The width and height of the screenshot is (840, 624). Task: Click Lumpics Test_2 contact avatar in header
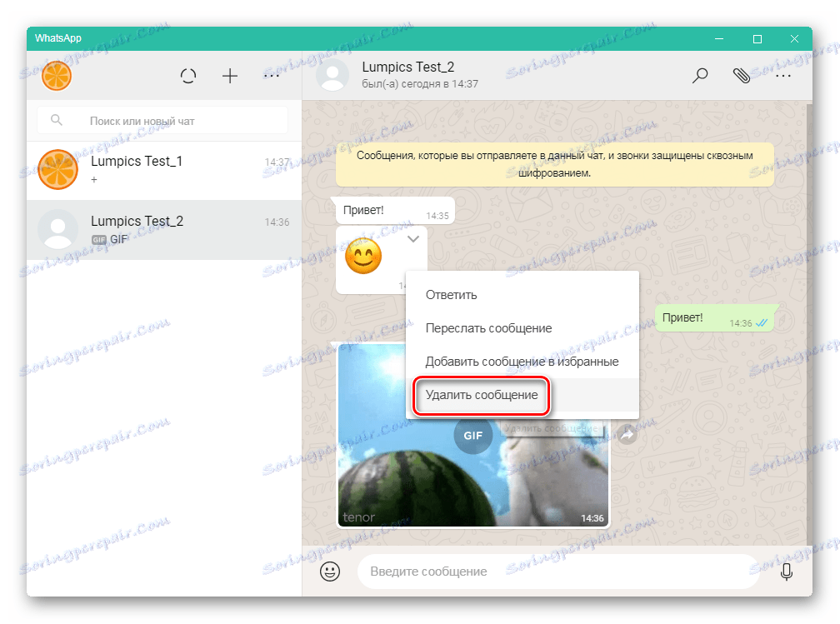pyautogui.click(x=332, y=76)
